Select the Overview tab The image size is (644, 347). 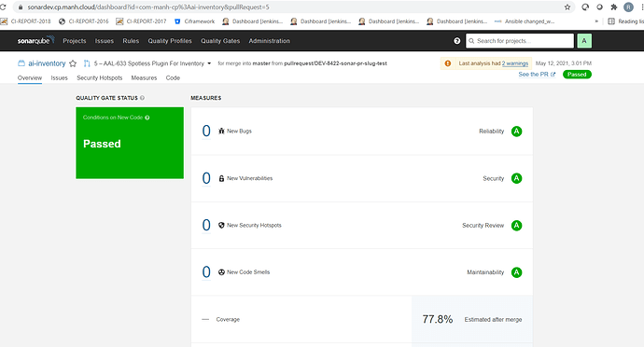pyautogui.click(x=30, y=77)
